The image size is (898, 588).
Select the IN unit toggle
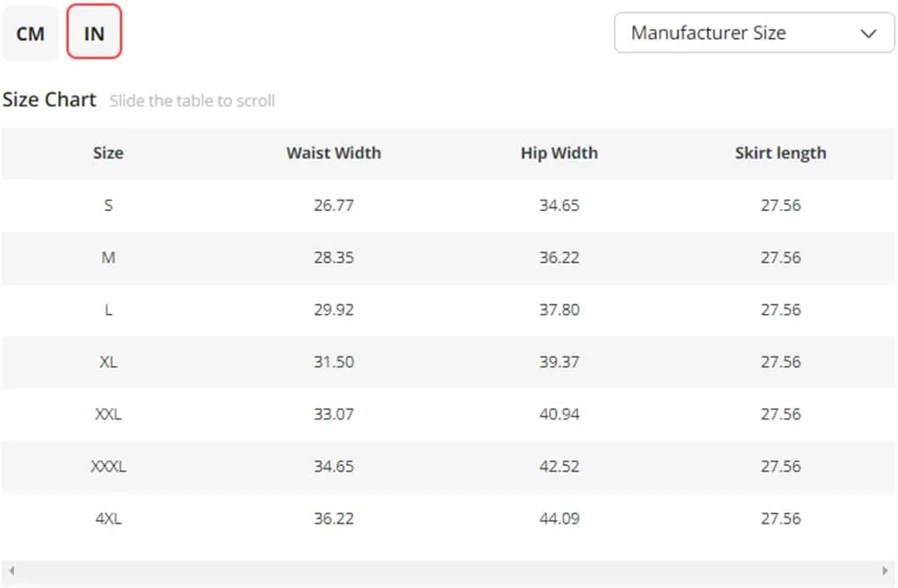[x=94, y=32]
